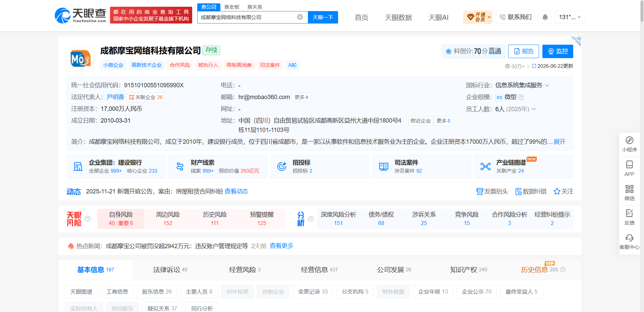Open the 经营信息 tab
Viewport: 644px width, 312px height.
(319, 270)
